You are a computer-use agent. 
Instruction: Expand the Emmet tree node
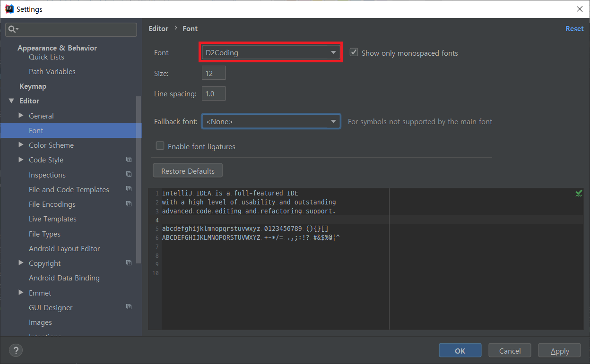[21, 292]
